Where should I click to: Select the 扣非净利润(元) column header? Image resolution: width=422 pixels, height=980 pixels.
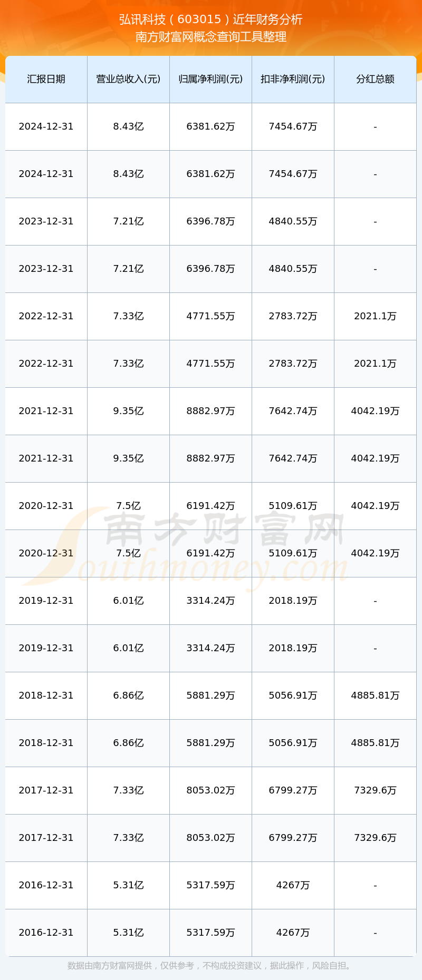293,79
